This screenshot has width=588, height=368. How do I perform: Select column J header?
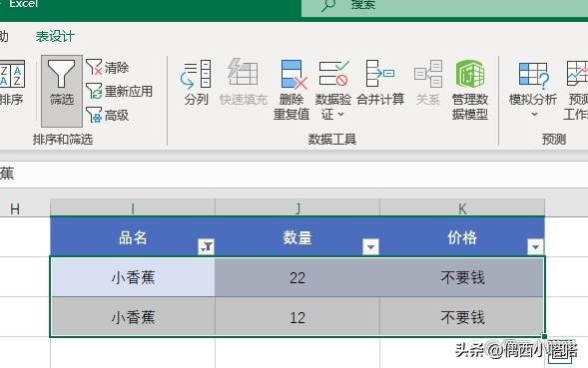tap(297, 207)
